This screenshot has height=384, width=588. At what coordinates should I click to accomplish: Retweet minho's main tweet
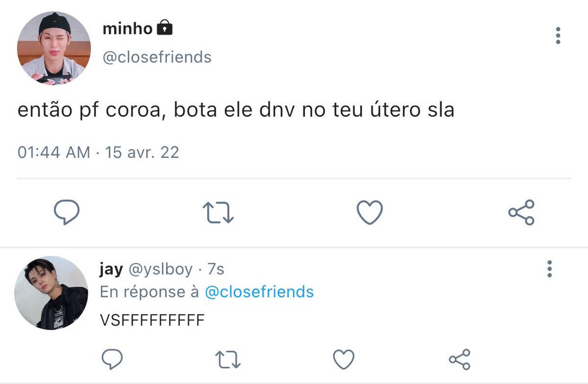click(219, 213)
